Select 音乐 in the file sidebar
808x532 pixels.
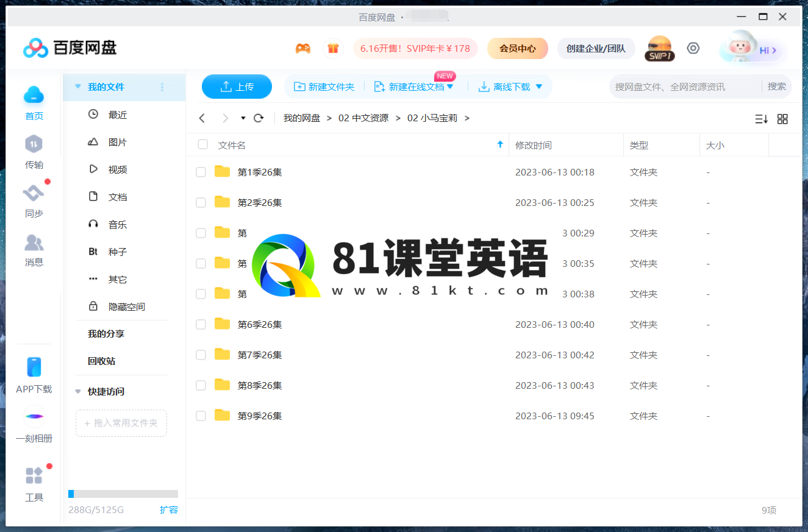click(x=118, y=224)
